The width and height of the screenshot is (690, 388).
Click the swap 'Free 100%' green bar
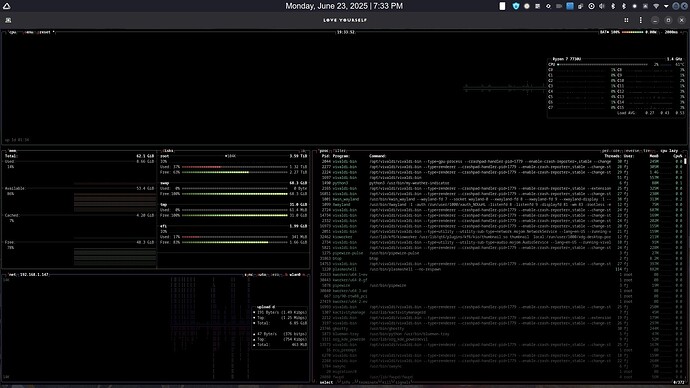235,194
